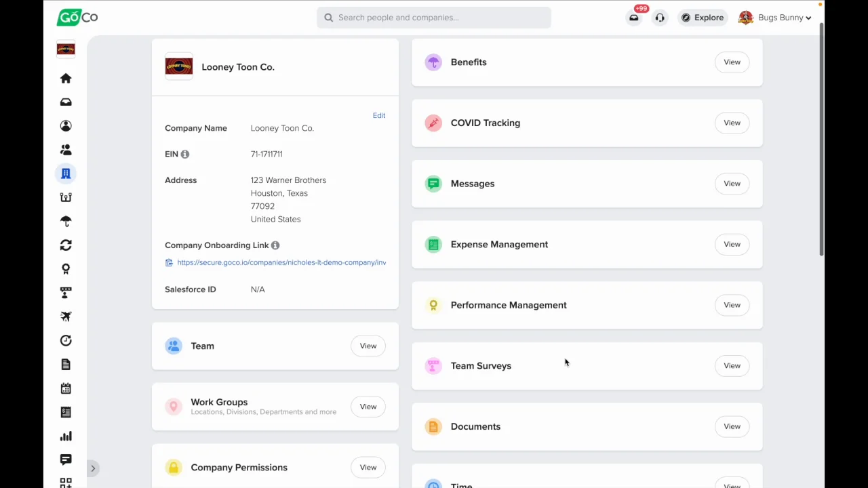868x488 pixels.
Task: Open the clock time tracking sidebar icon
Action: [x=66, y=340]
